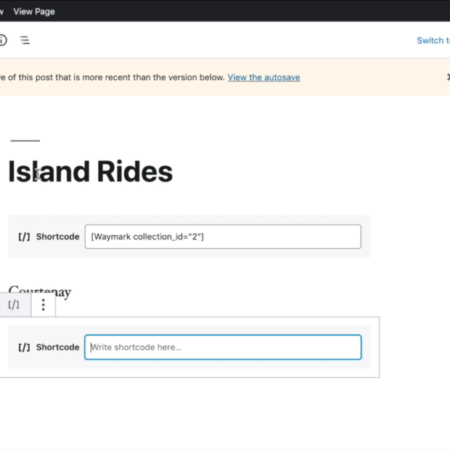This screenshot has height=450, width=450.
Task: Open the block navigation list icon
Action: pos(25,40)
